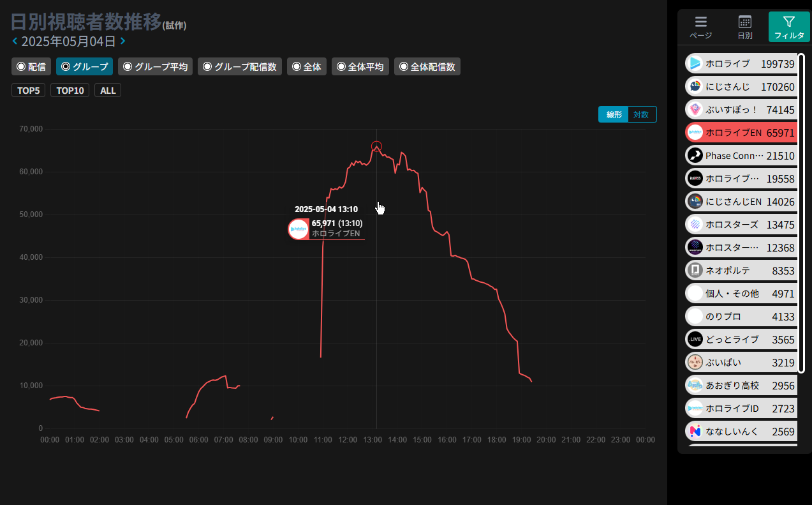This screenshot has height=505, width=812.
Task: Click the 14026 viewer count
Action: tap(780, 202)
